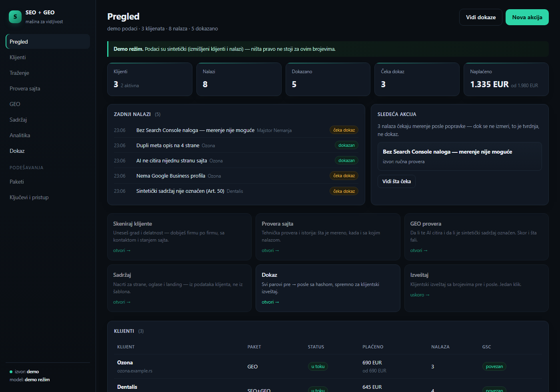
Task: Click 'povezan' GSC badge for Ozona
Action: click(x=494, y=366)
